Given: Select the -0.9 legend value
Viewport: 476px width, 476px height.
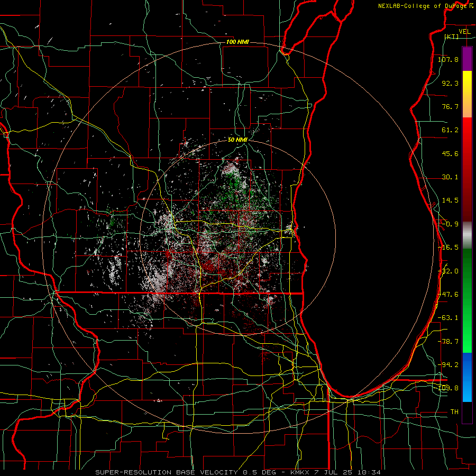Looking at the screenshot, I should [x=450, y=224].
